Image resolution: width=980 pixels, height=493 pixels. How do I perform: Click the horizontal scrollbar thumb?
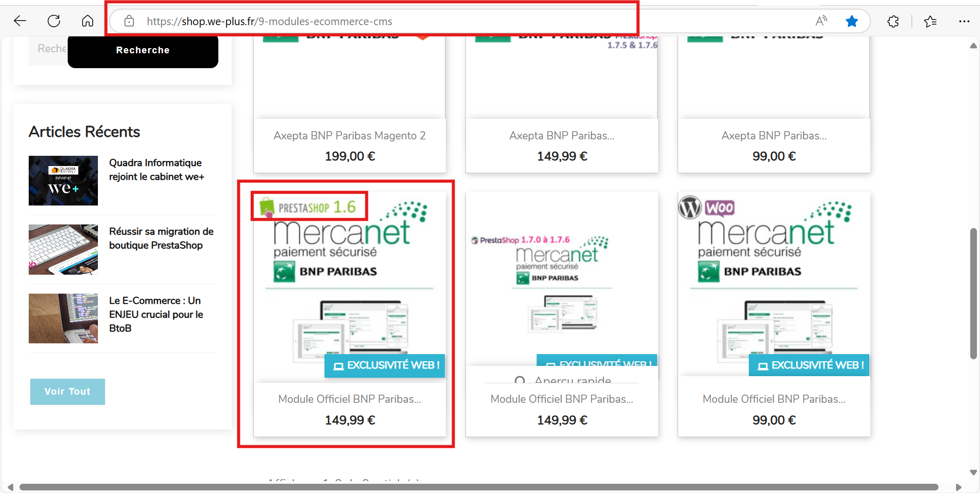click(479, 487)
